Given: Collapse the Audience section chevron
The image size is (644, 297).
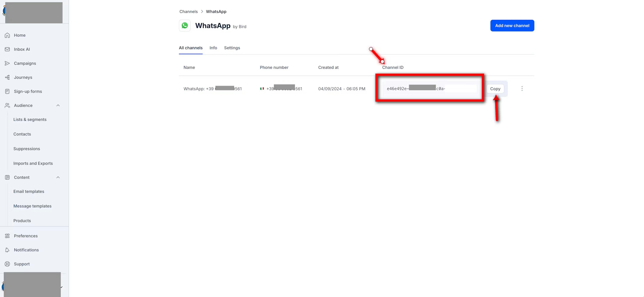Looking at the screenshot, I should click(58, 105).
